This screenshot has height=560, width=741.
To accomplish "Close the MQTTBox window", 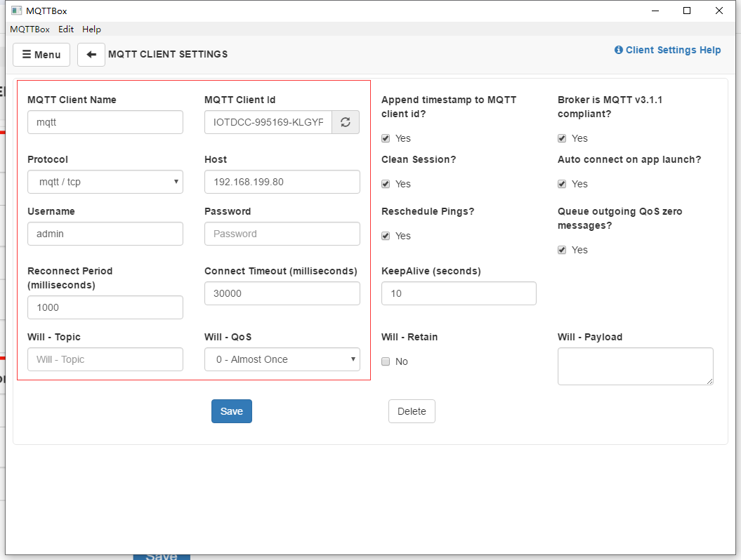I will coord(719,11).
